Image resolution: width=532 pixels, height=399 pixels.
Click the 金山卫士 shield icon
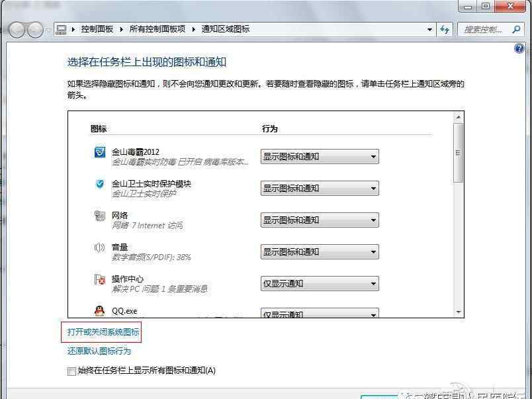100,184
